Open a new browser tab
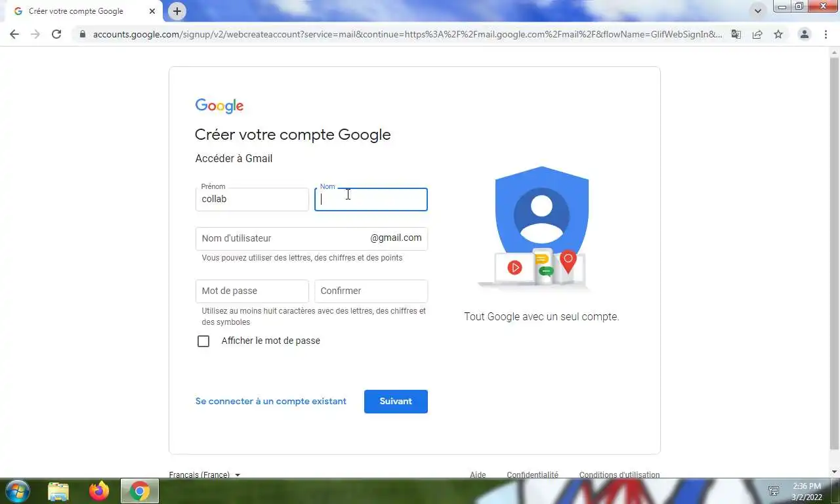840x504 pixels. 177,11
